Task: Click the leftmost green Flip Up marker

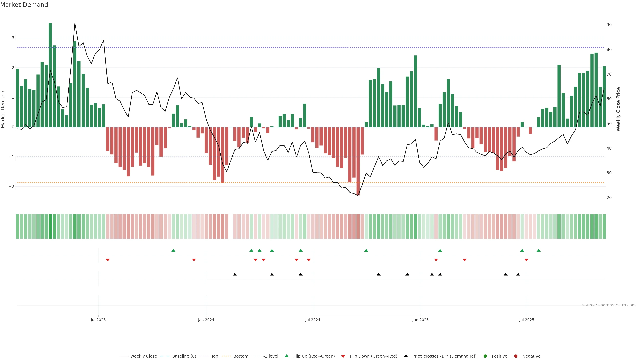Action: pos(173,250)
